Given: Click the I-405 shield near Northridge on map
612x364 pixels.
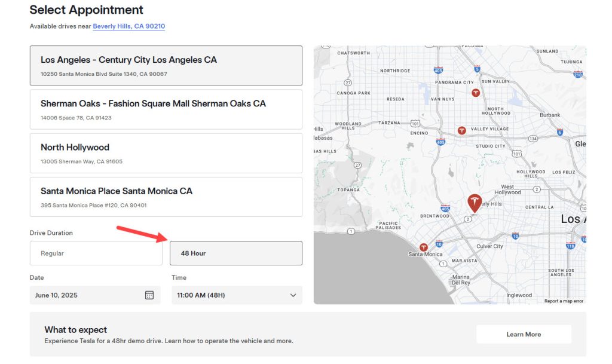Looking at the screenshot, I should click(438, 70).
